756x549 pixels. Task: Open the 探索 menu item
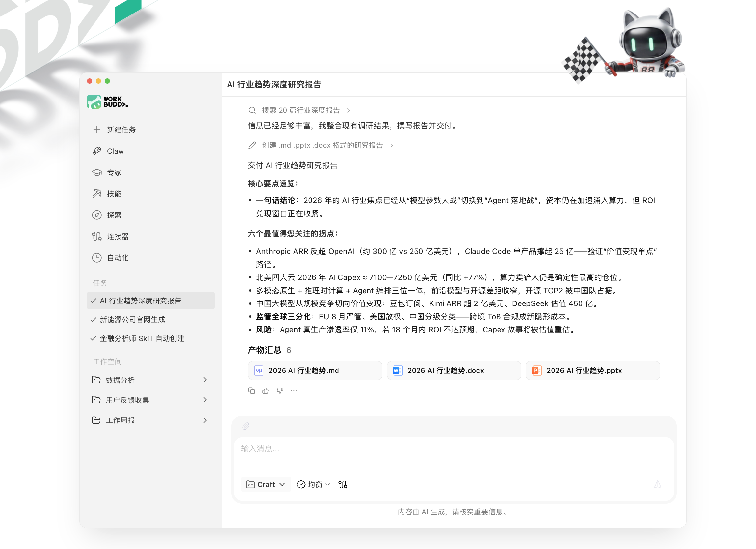coord(151,215)
